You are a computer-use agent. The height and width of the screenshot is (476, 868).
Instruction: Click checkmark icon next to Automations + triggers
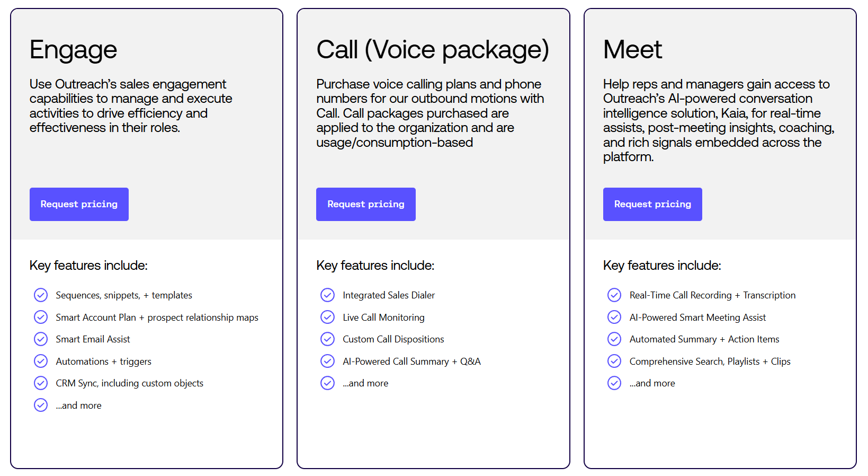[41, 361]
